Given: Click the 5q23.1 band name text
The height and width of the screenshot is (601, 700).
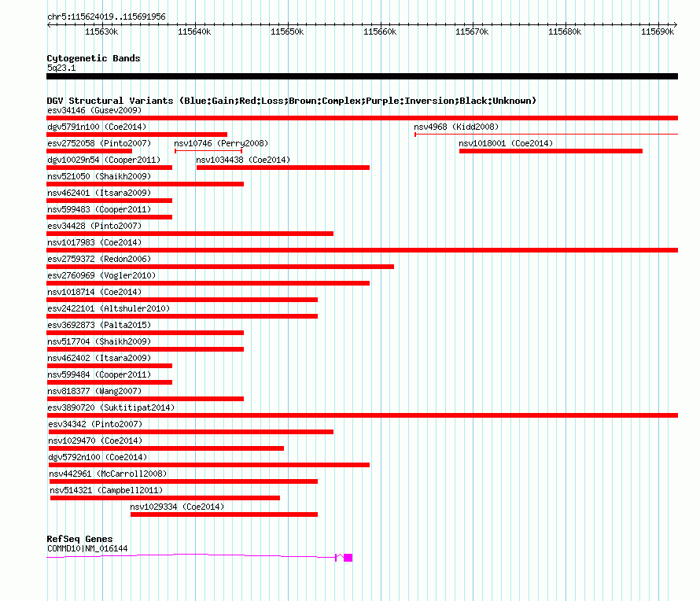Looking at the screenshot, I should click(x=61, y=68).
